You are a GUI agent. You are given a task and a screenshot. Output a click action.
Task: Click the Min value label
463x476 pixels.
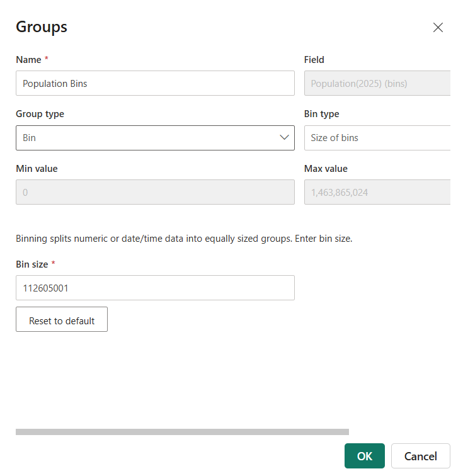point(37,169)
